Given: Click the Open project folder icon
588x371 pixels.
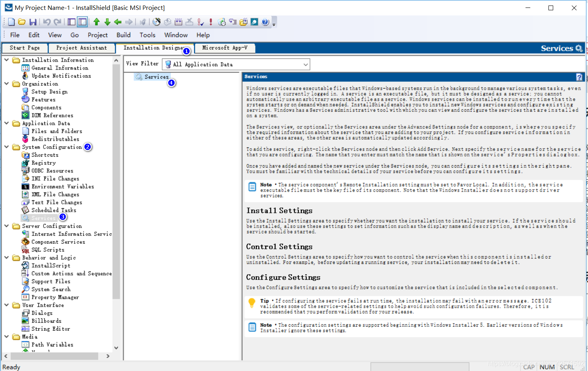Looking at the screenshot, I should (22, 22).
